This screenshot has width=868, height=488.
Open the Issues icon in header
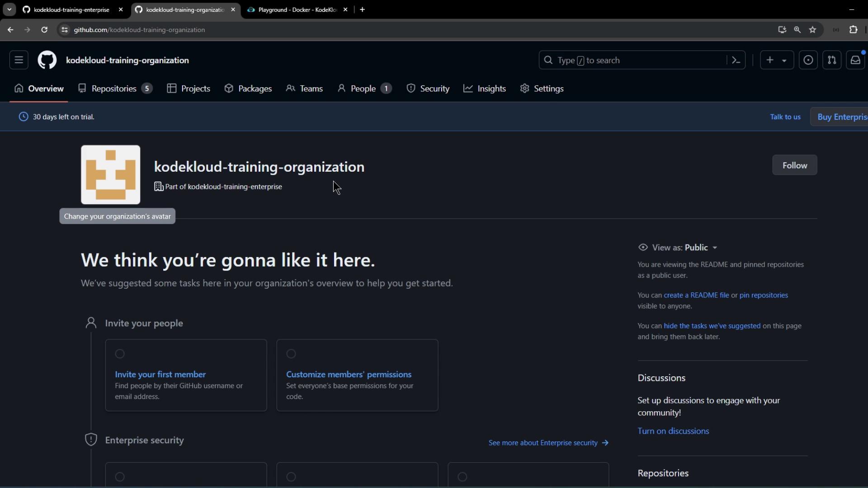coord(808,60)
